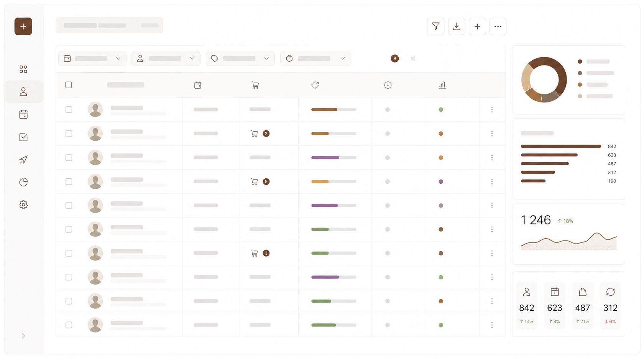
Task: Click the brown plus button in sidebar
Action: tap(23, 26)
